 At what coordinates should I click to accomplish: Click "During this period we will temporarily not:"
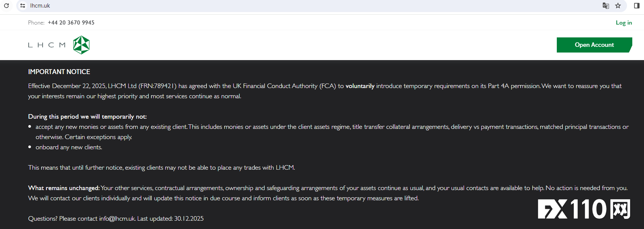click(x=87, y=117)
